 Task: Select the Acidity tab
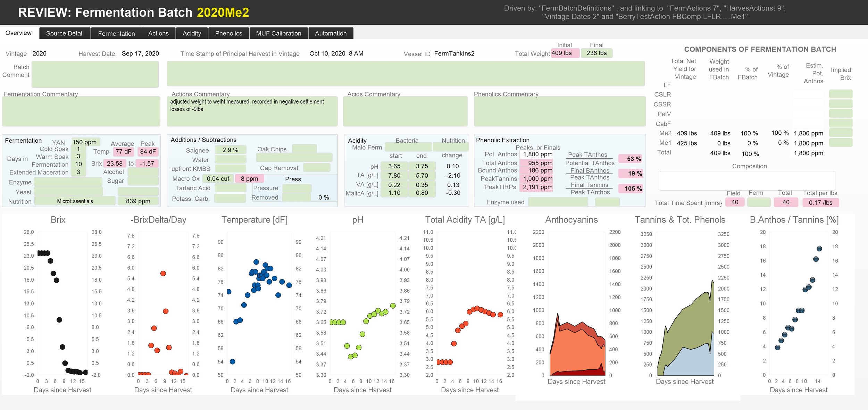pyautogui.click(x=192, y=33)
